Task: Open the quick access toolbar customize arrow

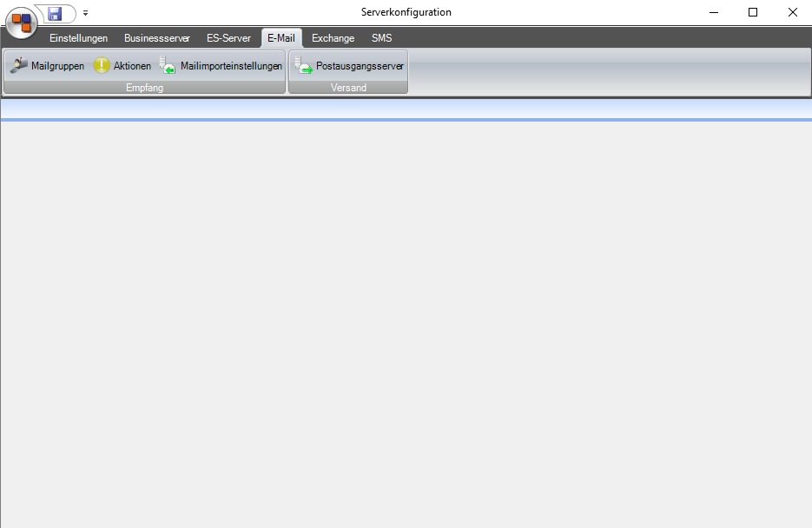Action: pyautogui.click(x=85, y=13)
